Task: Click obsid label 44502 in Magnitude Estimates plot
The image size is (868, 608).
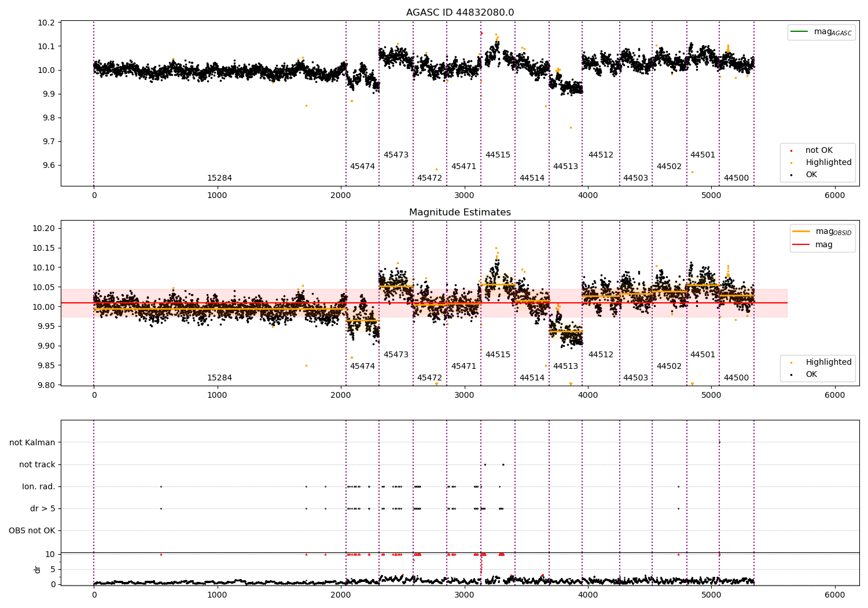Action: pyautogui.click(x=669, y=367)
